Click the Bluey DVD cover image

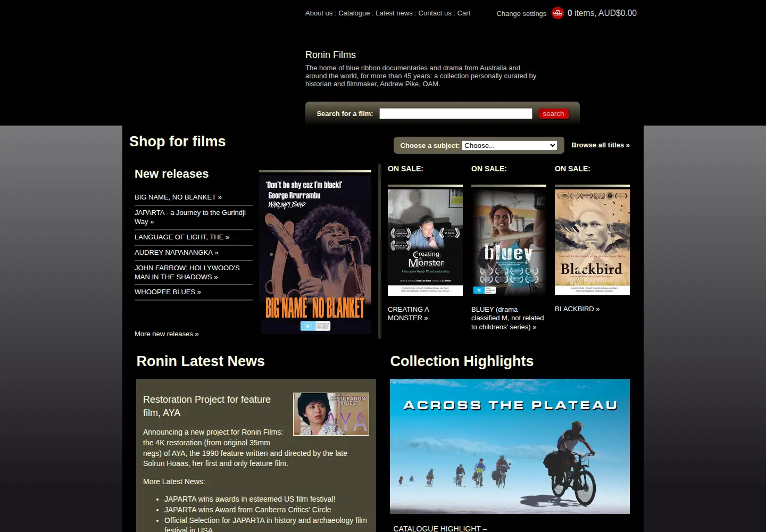point(509,242)
